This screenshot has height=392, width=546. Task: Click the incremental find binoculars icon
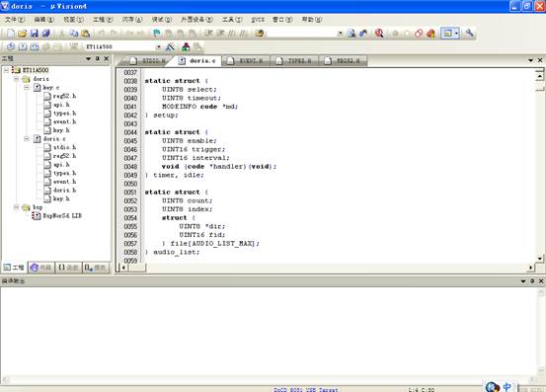363,34
